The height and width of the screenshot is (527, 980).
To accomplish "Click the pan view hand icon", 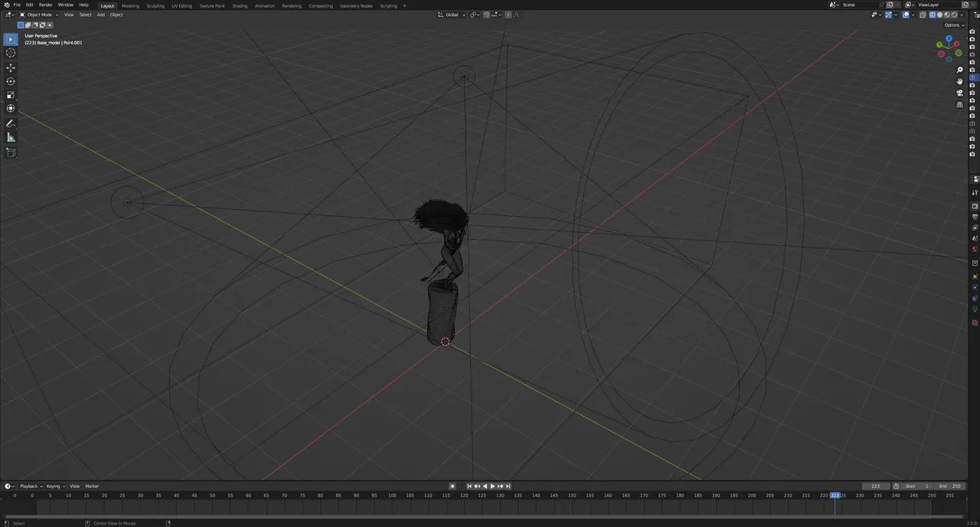I will 960,81.
